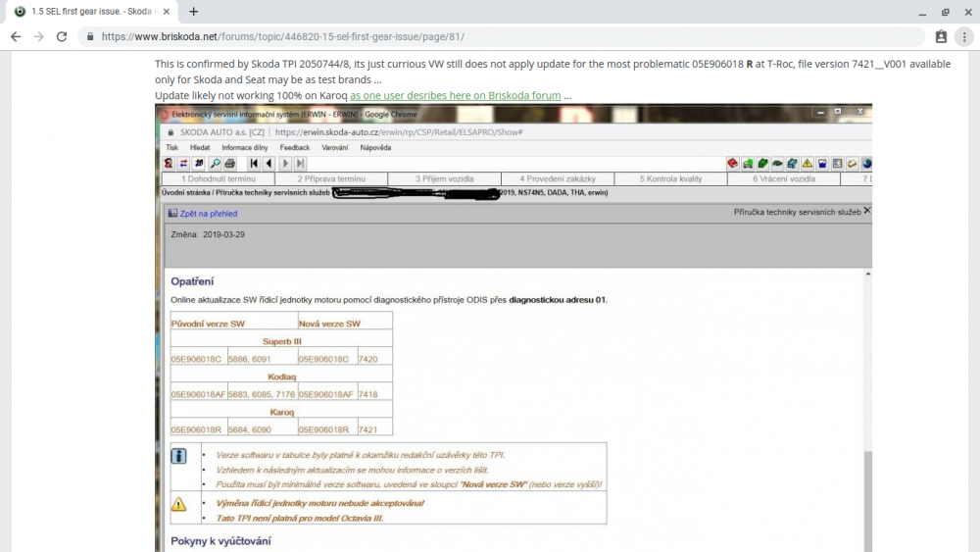Click the red book icon in ERWIN toolbar

(x=732, y=164)
